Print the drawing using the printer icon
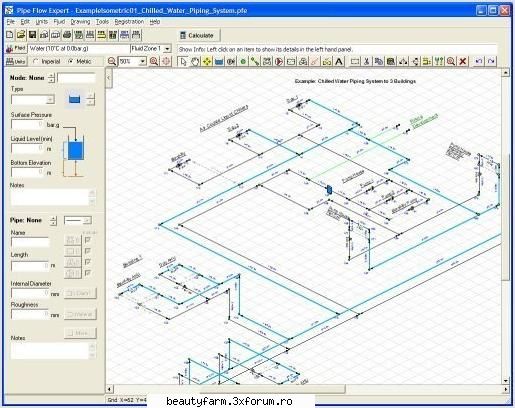 (x=67, y=35)
